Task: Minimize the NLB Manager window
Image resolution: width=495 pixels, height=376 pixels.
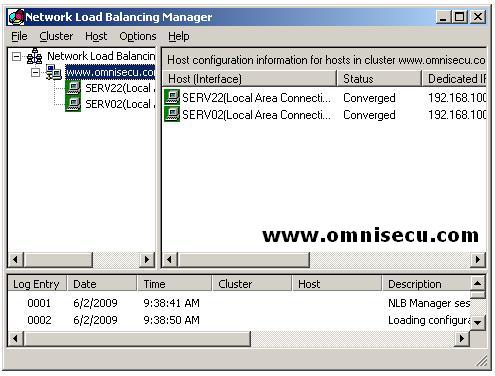Action: tap(443, 17)
